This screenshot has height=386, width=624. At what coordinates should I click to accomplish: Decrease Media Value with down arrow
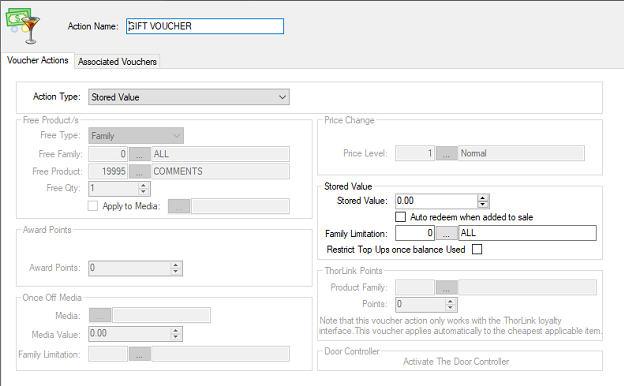(176, 337)
